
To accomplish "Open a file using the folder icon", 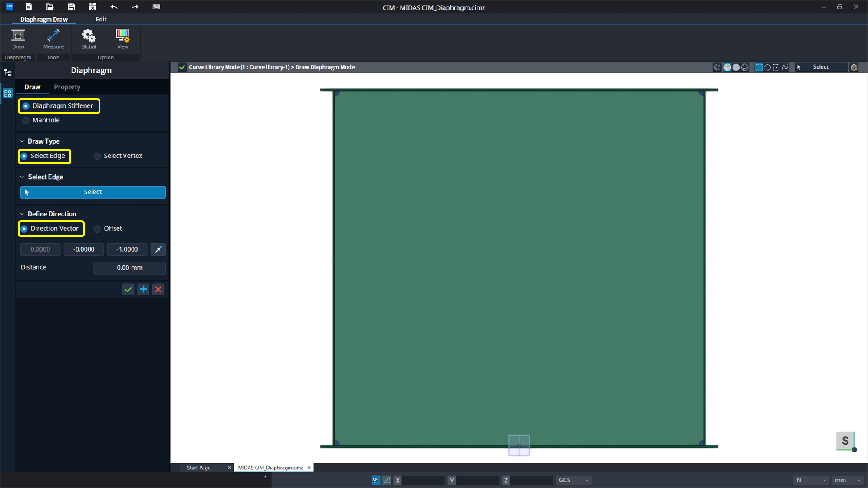I will pyautogui.click(x=50, y=7).
